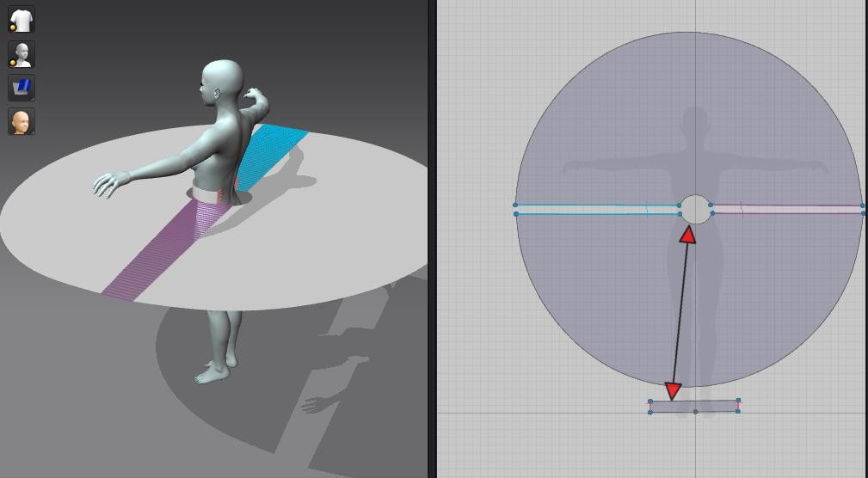This screenshot has width=868, height=478.
Task: Select the top-right corner point of waistband pattern
Action: pyautogui.click(x=738, y=401)
